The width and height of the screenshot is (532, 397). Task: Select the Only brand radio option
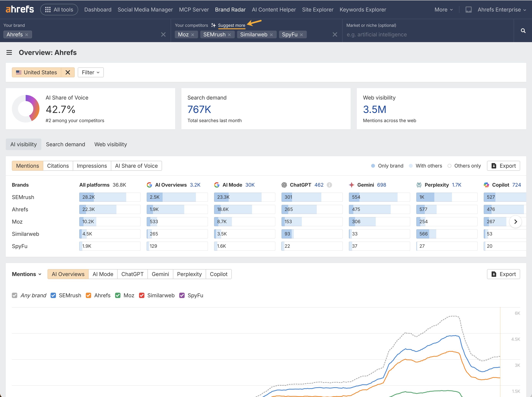[373, 166]
